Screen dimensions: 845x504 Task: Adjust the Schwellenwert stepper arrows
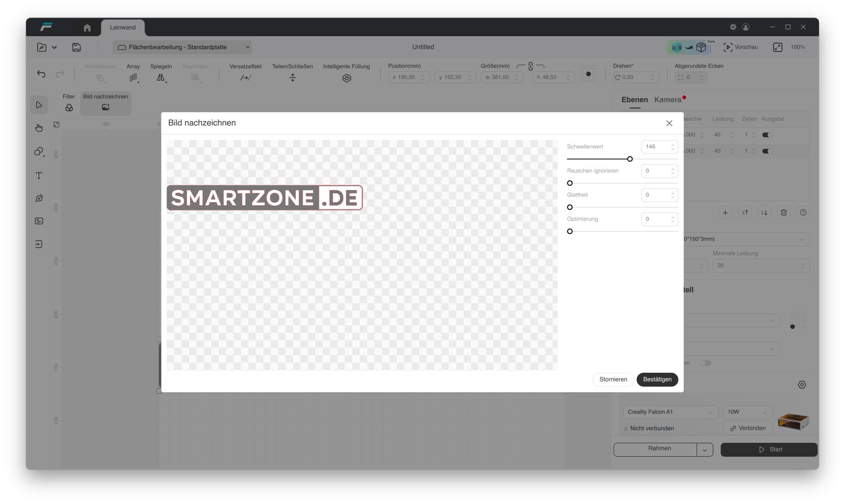pos(672,147)
